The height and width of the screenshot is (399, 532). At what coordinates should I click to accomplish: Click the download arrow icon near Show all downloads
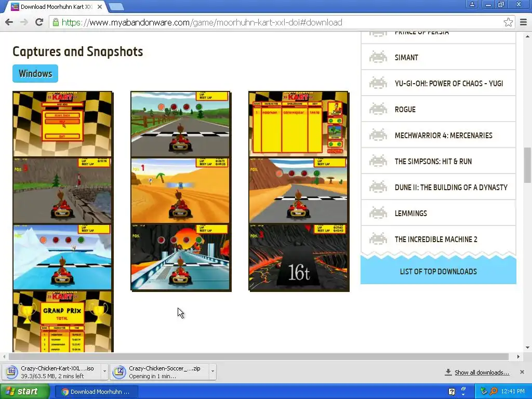click(448, 372)
